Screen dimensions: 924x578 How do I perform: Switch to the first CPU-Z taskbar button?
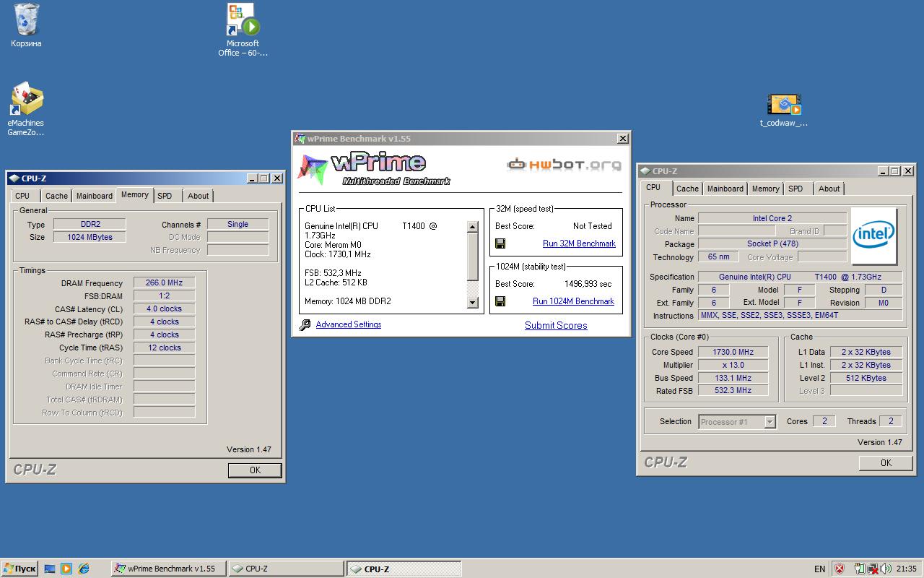287,569
